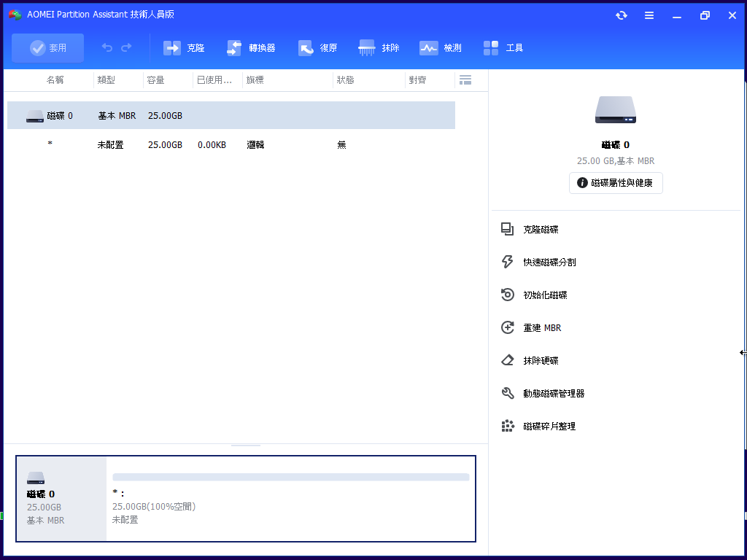Click the rebuild MBR plus icon
The image size is (747, 560).
(x=508, y=327)
